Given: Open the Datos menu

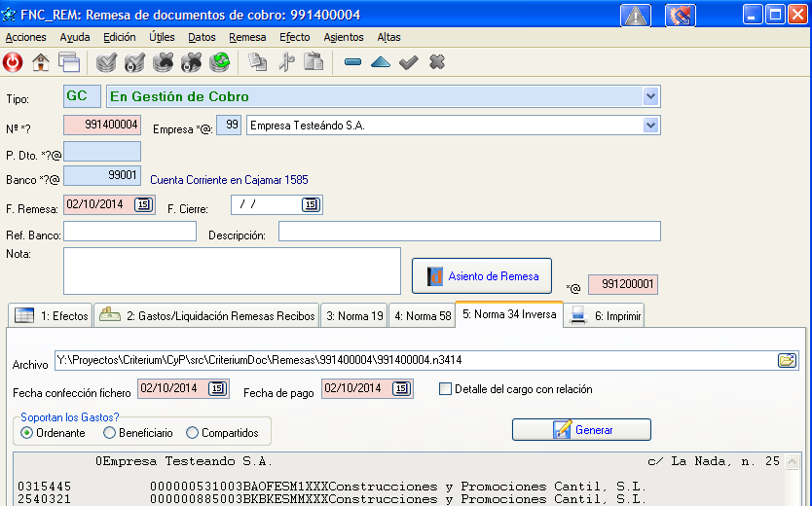Looking at the screenshot, I should (x=202, y=37).
